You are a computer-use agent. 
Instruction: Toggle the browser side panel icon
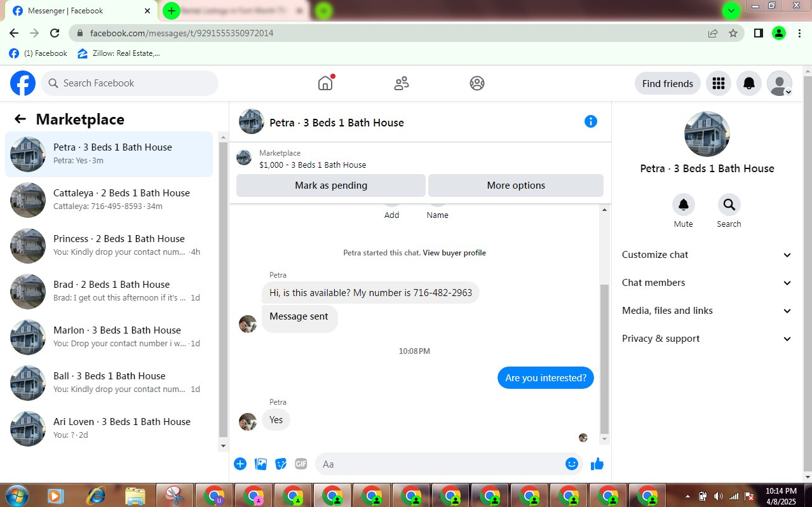coord(758,33)
